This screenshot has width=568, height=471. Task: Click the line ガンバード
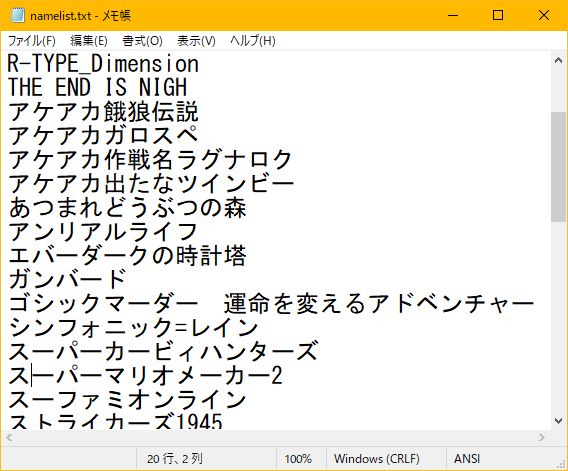[67, 279]
